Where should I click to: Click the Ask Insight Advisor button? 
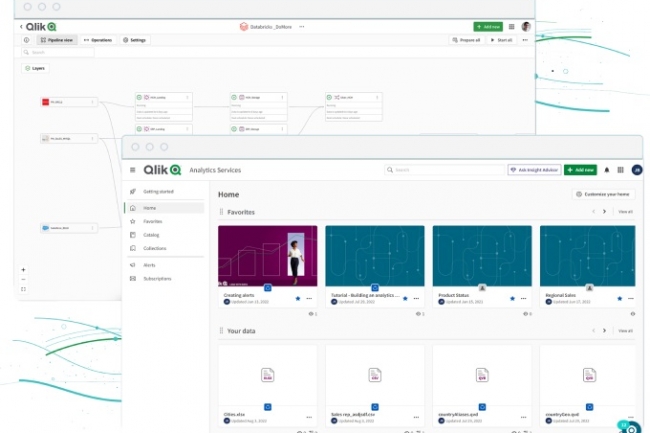(x=534, y=170)
